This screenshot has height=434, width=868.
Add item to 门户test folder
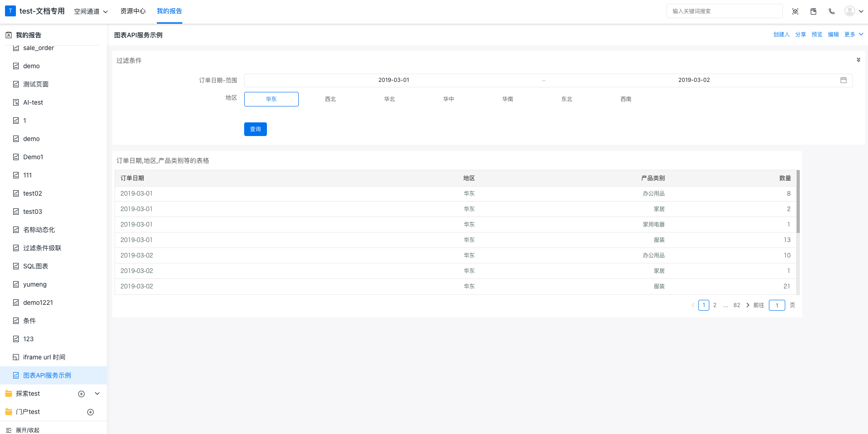90,412
